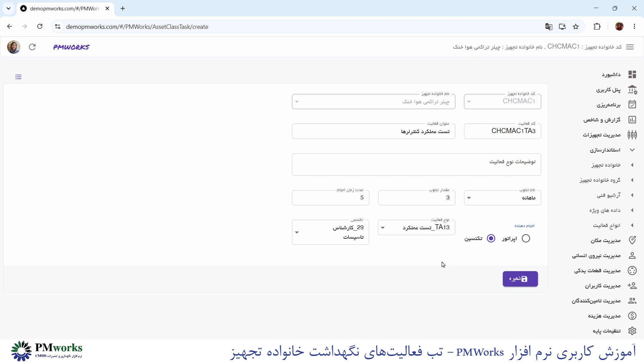This screenshot has width=644, height=362.
Task: Open خانواده تجهیز menu item
Action: coord(606,165)
